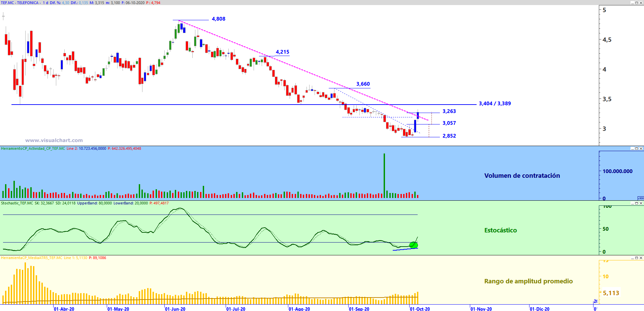
Task: Click the 3,5 mark on price axis
Action: pos(607,99)
